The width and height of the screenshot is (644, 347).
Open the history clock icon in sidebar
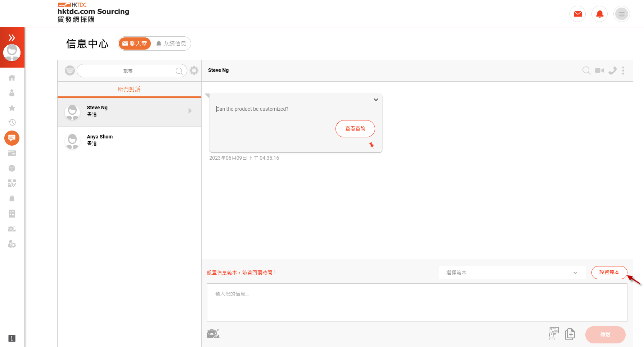[x=12, y=122]
